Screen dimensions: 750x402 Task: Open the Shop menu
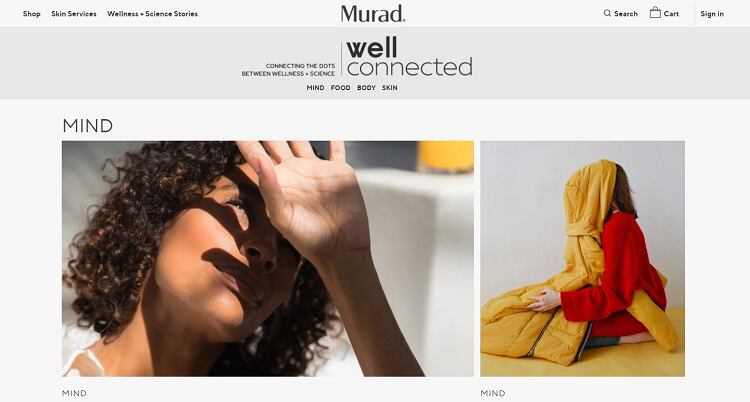click(32, 14)
